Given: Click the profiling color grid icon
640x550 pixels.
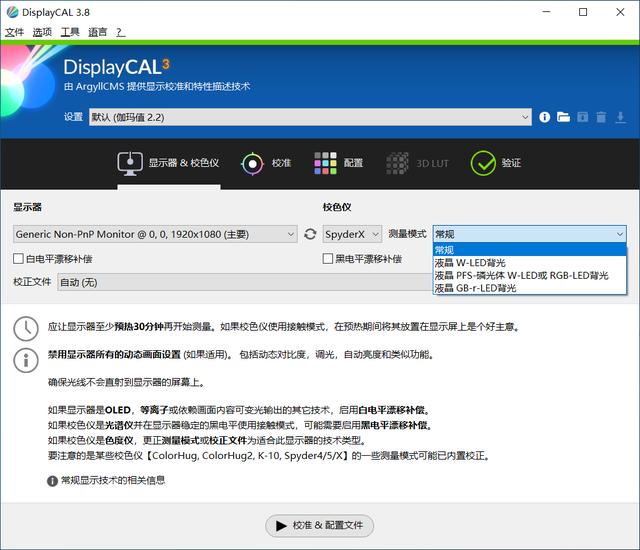Looking at the screenshot, I should coord(325,163).
